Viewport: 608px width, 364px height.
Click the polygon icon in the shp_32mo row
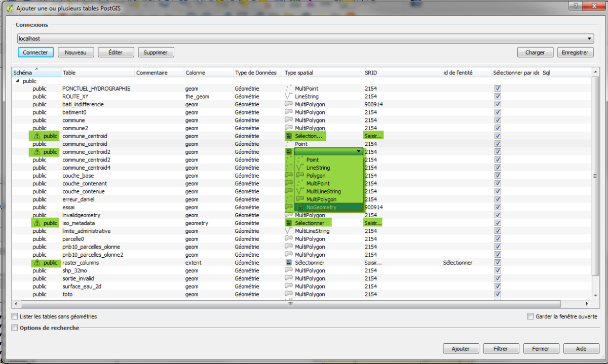289,271
